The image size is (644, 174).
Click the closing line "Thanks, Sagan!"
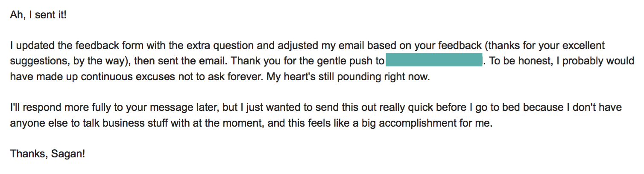click(x=48, y=154)
